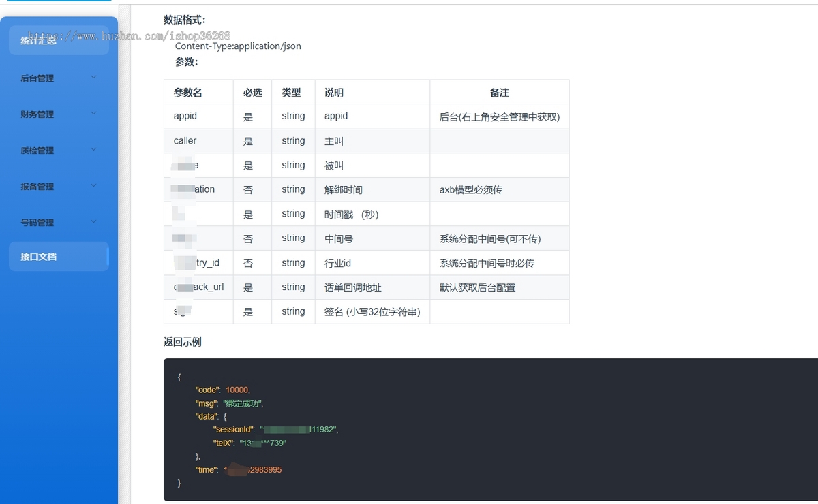Open the 号码管理 menu
The height and width of the screenshot is (504, 818).
(59, 222)
